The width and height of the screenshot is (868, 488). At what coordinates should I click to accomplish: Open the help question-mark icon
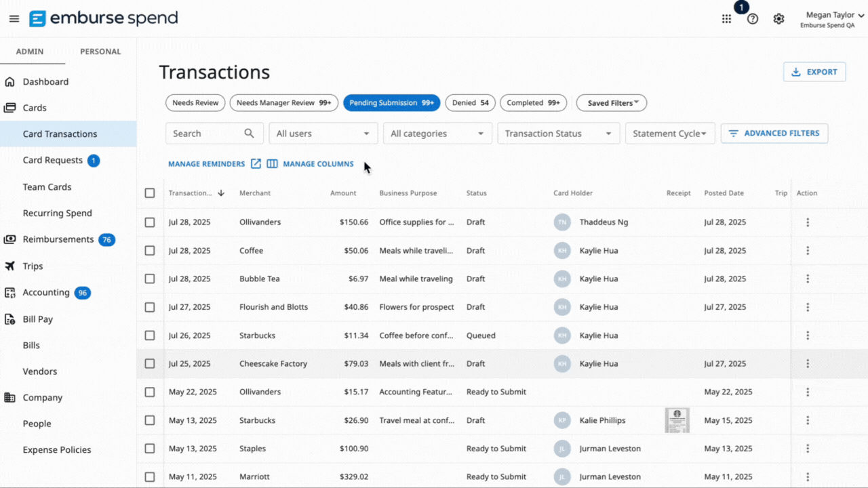pyautogui.click(x=752, y=18)
